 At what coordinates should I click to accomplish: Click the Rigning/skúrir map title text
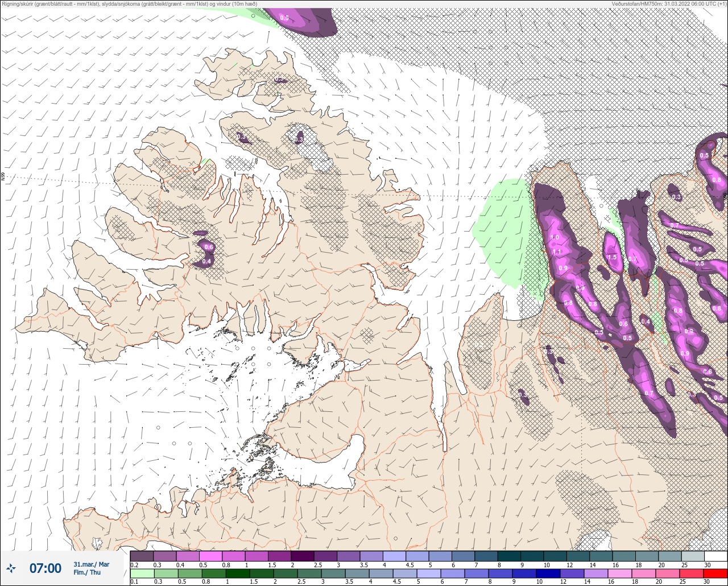pos(129,3)
